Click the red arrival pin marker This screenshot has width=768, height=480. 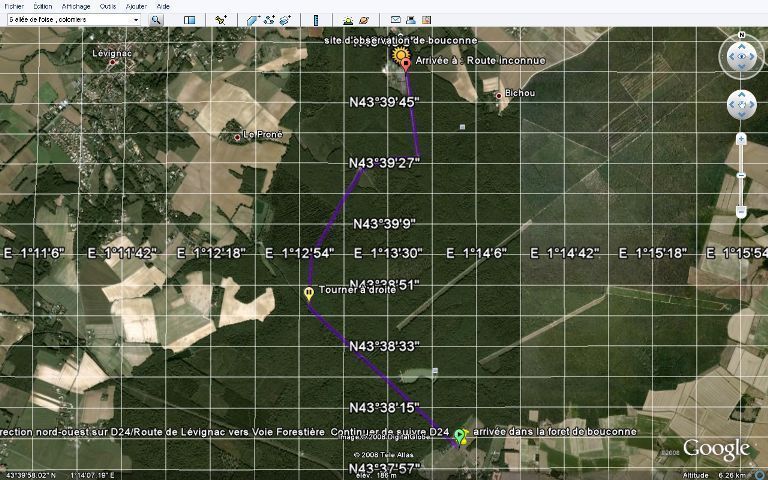406,65
